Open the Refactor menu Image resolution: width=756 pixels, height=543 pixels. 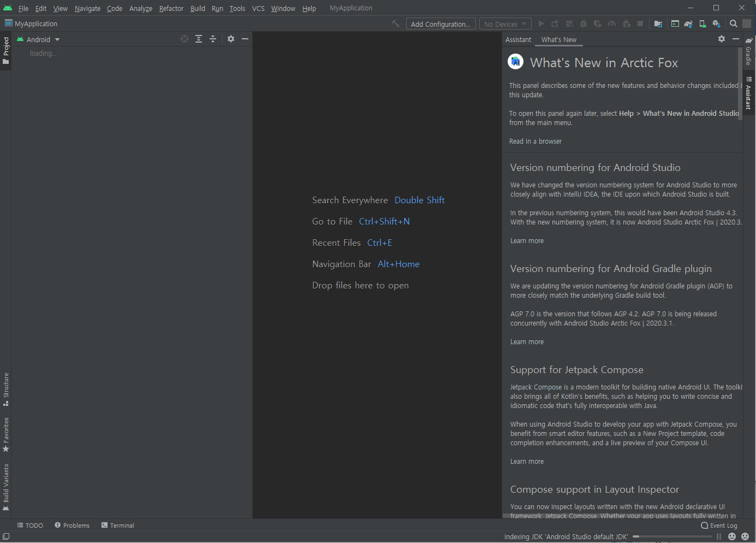click(171, 8)
